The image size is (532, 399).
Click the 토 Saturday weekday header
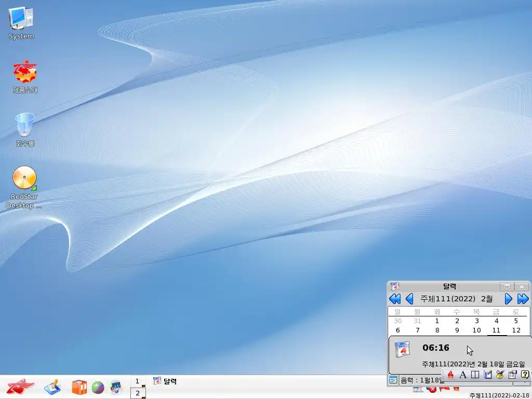click(x=516, y=312)
